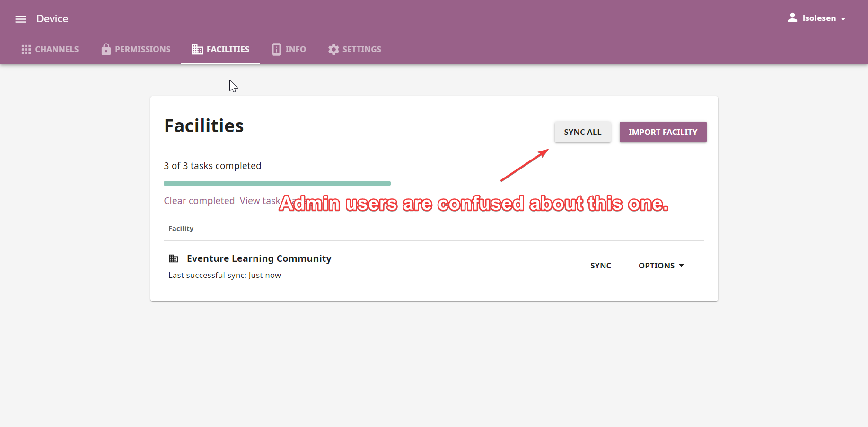Click the info icon on INFO tab
Viewport: 868px width, 427px height.
[276, 49]
